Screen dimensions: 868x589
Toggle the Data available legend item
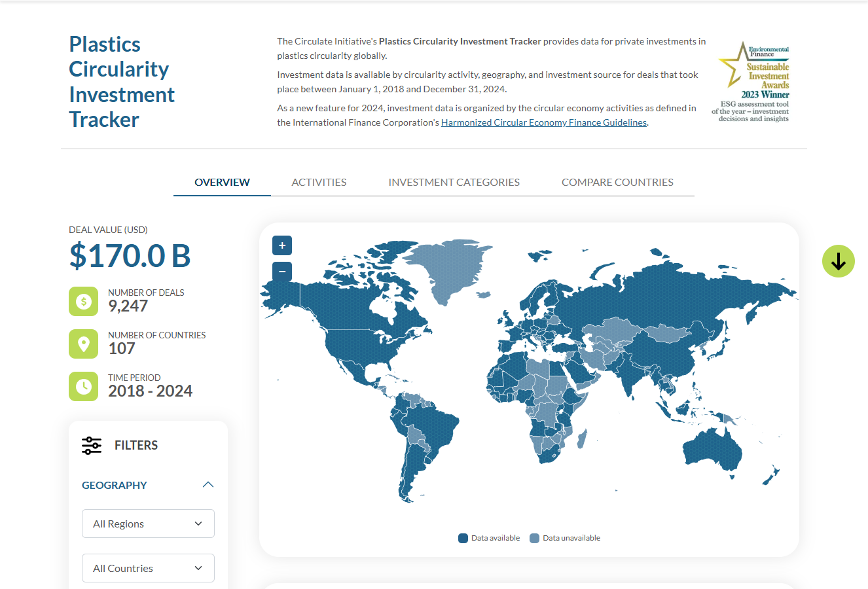pos(490,538)
